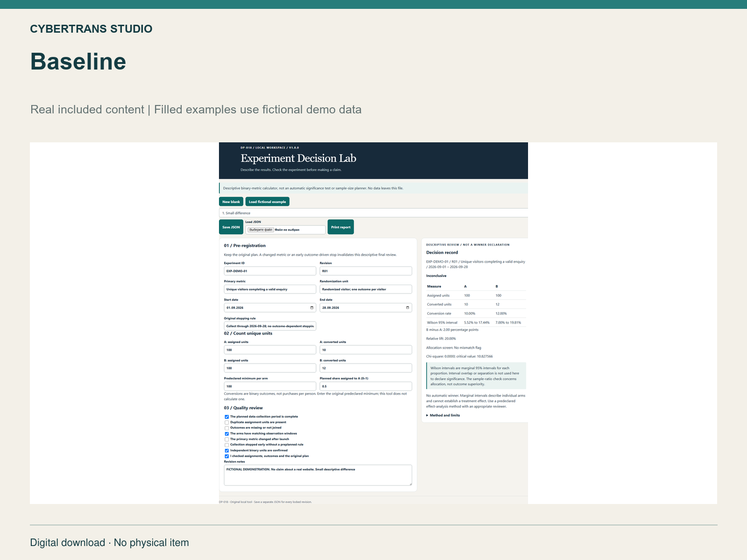The image size is (747, 560).
Task: Click the 'A: converted units' field
Action: [x=366, y=350]
